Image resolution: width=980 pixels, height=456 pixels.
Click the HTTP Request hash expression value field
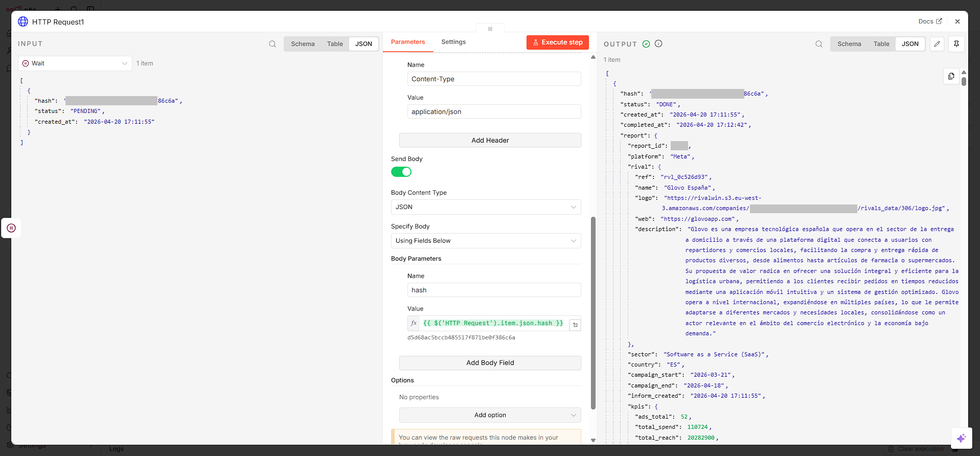[x=493, y=323]
